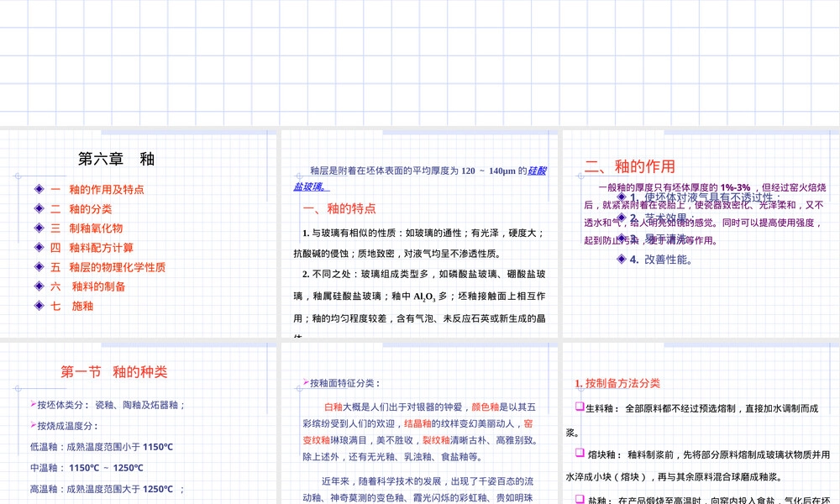Screen dimensions: 840x504
Task: Select the slide thumbnail titled 第一节 釉的种类
Action: 138,423
